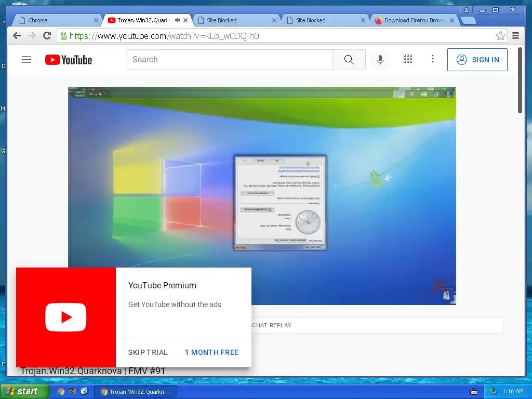Click the red YouTube Premium play logo

click(66, 317)
